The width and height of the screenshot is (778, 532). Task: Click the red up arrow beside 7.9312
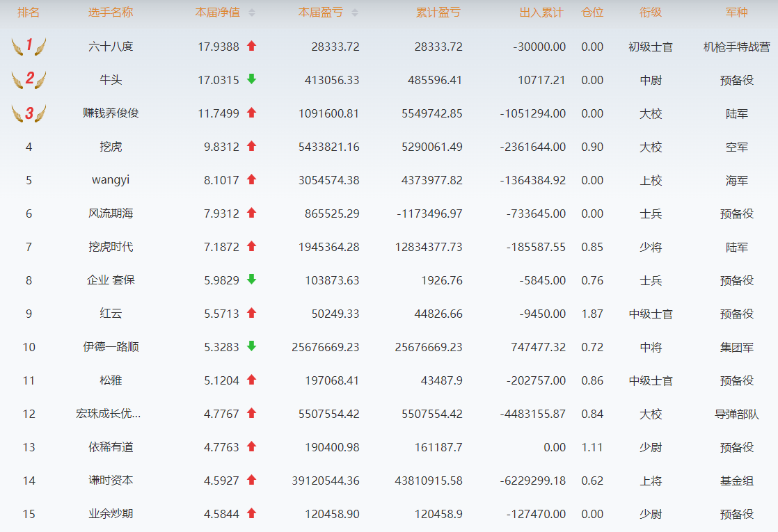coord(251,213)
